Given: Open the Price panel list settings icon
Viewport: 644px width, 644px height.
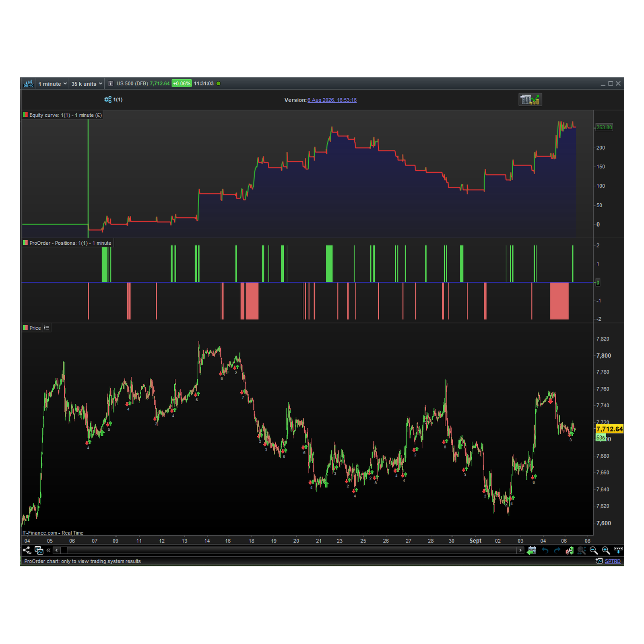Looking at the screenshot, I should point(47,328).
